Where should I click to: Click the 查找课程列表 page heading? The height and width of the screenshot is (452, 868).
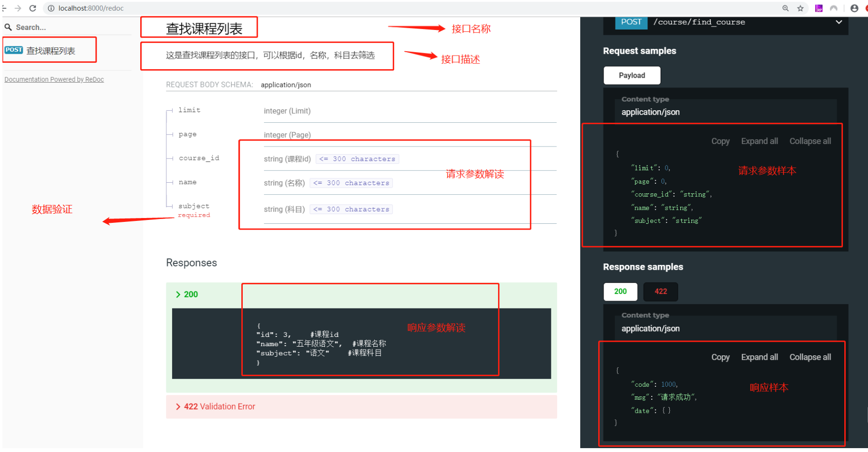coord(204,29)
